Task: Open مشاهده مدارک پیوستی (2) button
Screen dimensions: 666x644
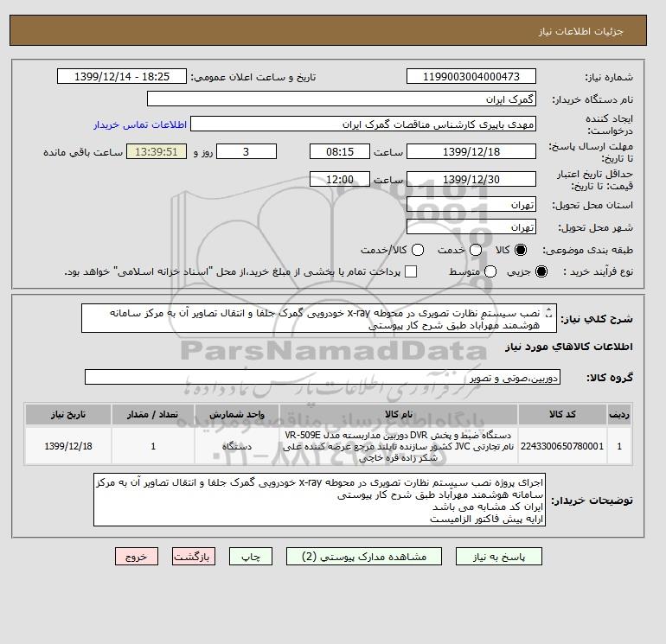Action: (x=364, y=557)
